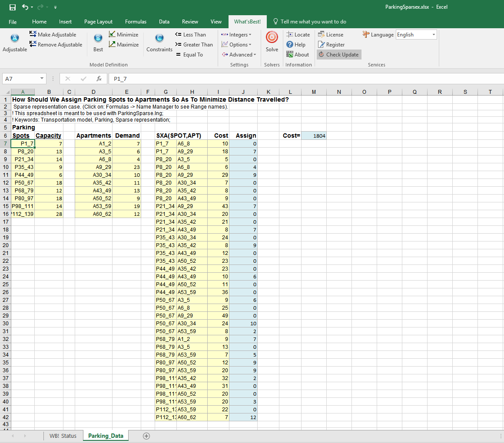Viewport: 504px width, 443px height.
Task: Click the title cell in row 1
Action: (x=150, y=99)
